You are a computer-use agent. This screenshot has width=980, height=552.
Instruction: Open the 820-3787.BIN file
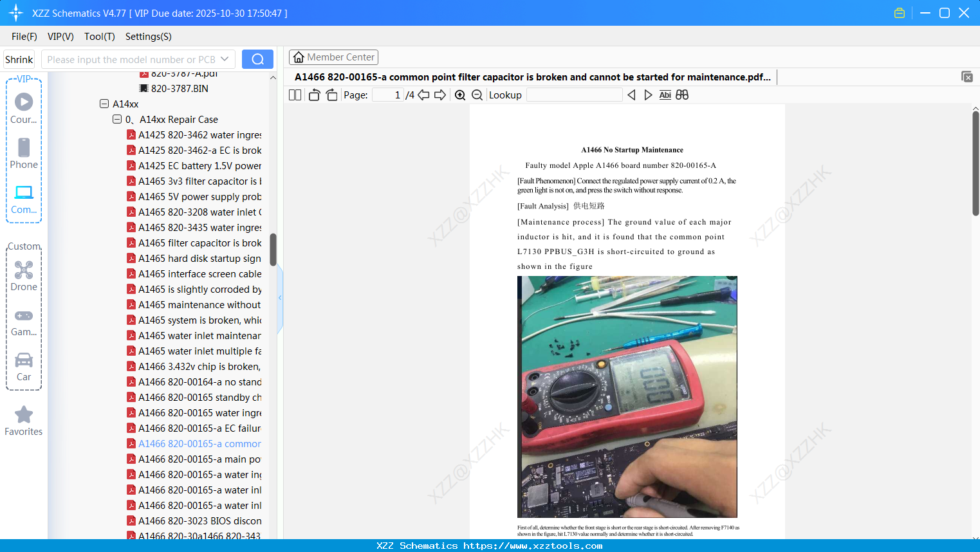coord(180,88)
